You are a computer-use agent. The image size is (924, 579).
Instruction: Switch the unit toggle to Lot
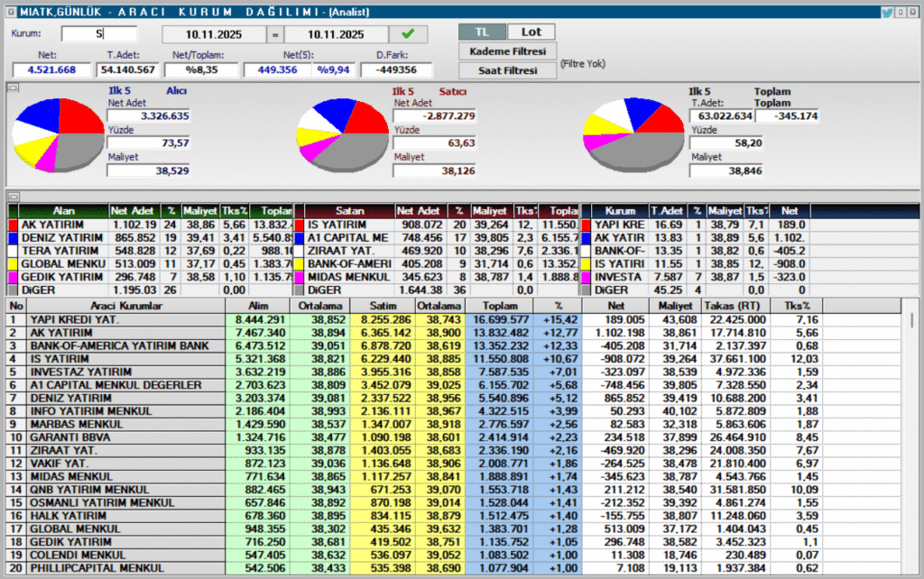[x=531, y=32]
